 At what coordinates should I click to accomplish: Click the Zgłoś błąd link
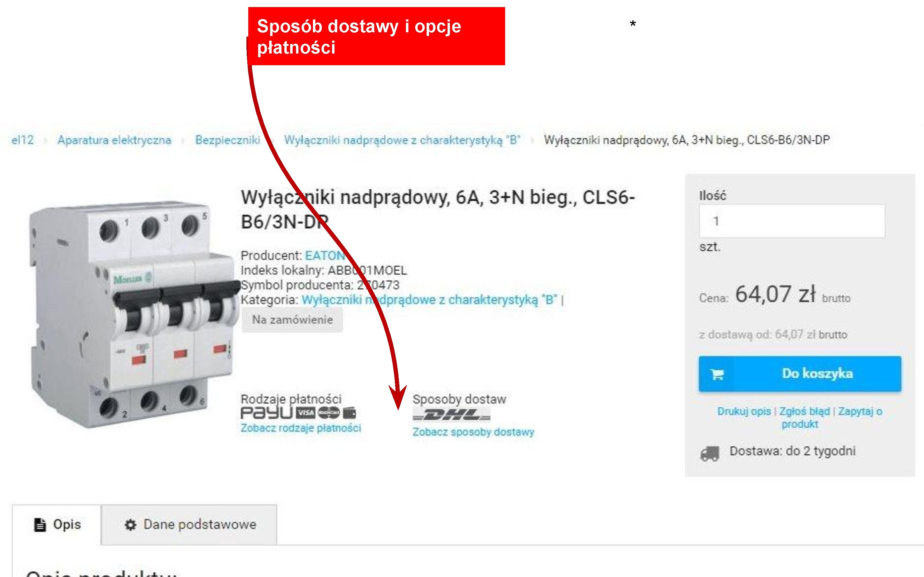tap(804, 411)
